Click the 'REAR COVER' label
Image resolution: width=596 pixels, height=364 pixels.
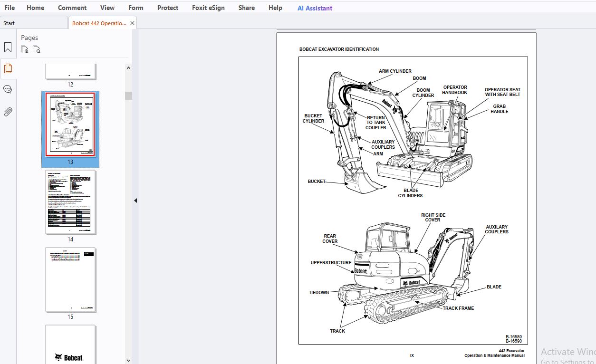tap(330, 239)
